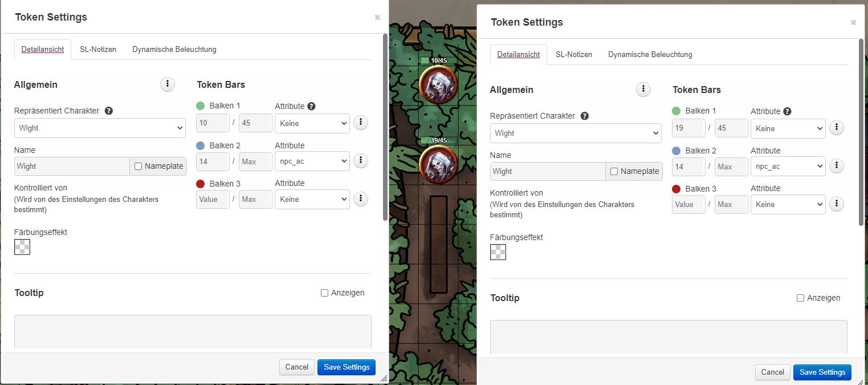Open npc_ac attribute dropdown in right dialog
Screen dimensions: 868x385
pyautogui.click(x=788, y=167)
